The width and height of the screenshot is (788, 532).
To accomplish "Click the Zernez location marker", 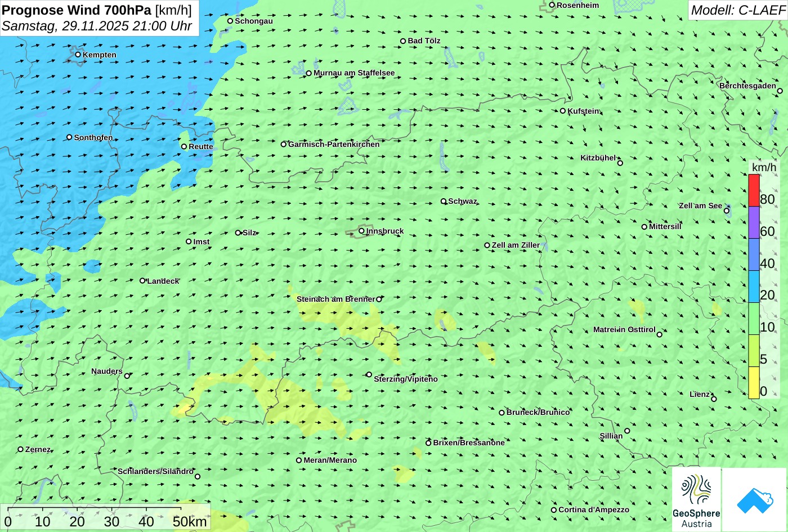I will (20, 449).
